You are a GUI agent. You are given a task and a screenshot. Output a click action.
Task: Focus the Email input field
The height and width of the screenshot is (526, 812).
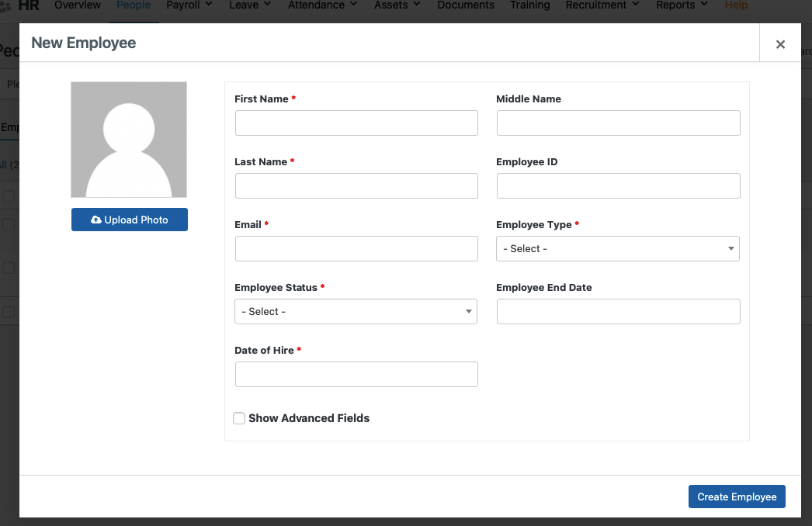coord(356,248)
